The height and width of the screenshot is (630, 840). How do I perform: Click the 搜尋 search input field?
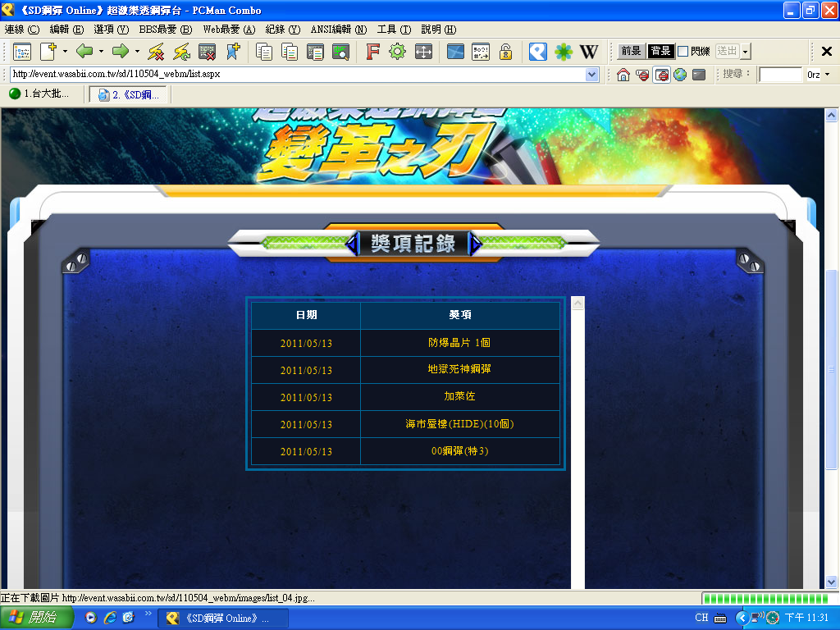click(780, 75)
